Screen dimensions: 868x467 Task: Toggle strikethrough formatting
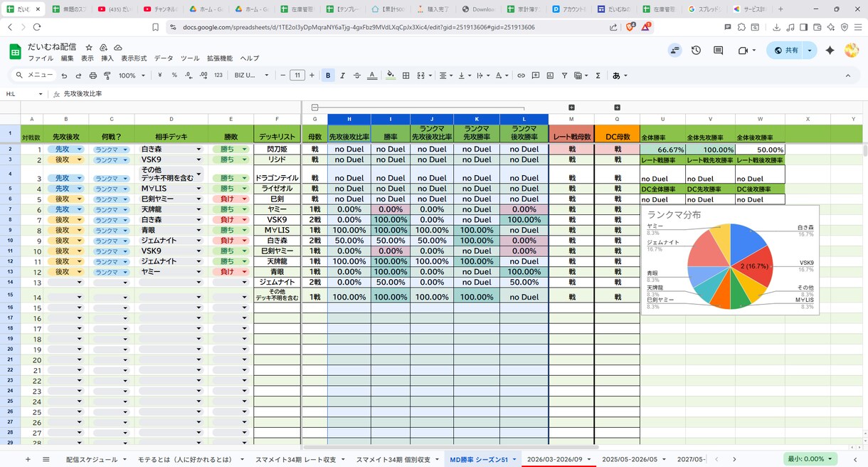[357, 75]
